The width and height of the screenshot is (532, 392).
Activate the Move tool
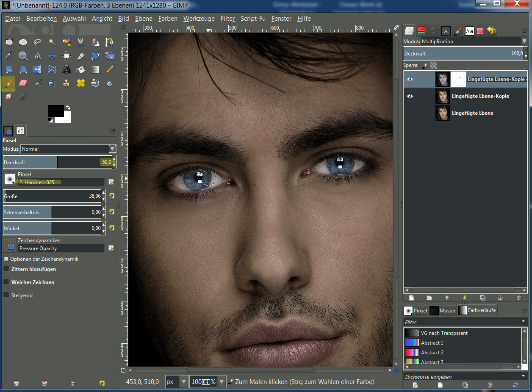click(x=52, y=56)
